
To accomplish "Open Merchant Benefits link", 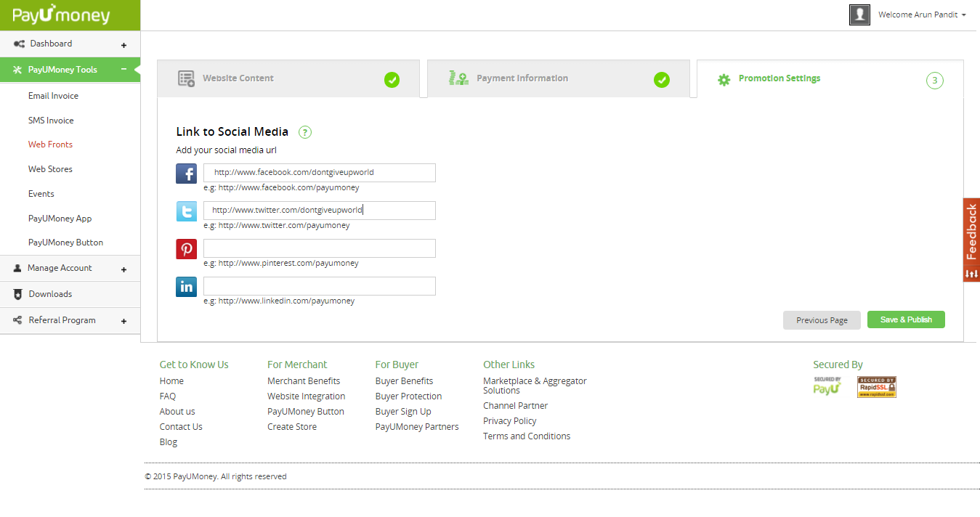I will pos(304,381).
